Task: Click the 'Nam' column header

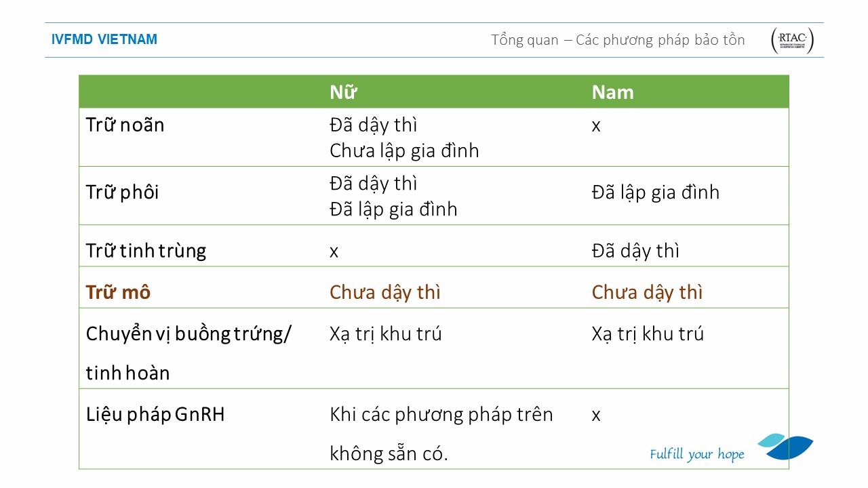Action: 612,92
